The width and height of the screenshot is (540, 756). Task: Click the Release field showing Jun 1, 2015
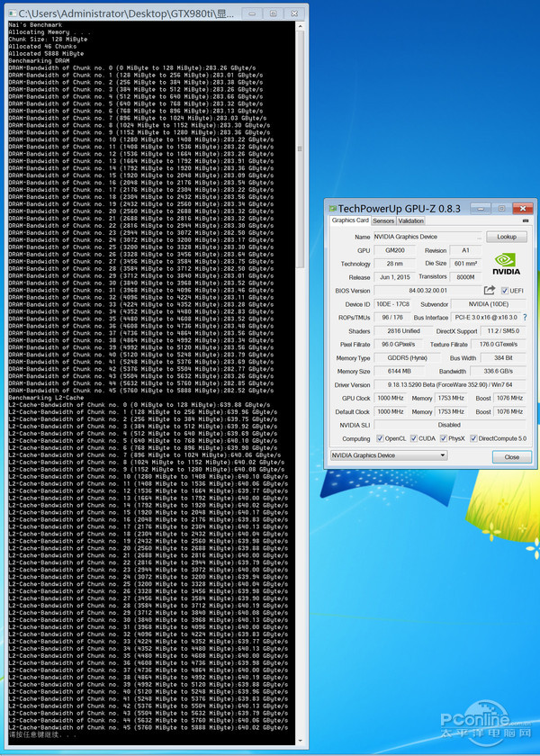coord(395,277)
